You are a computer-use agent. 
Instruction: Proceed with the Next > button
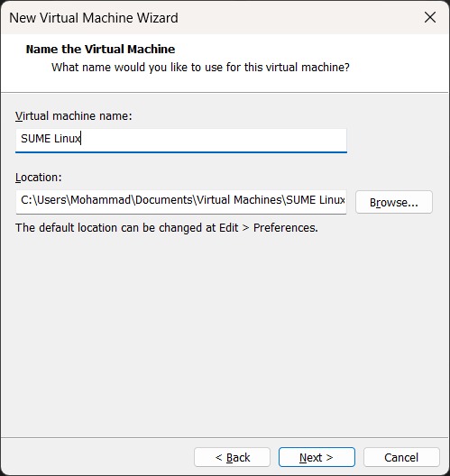317,457
